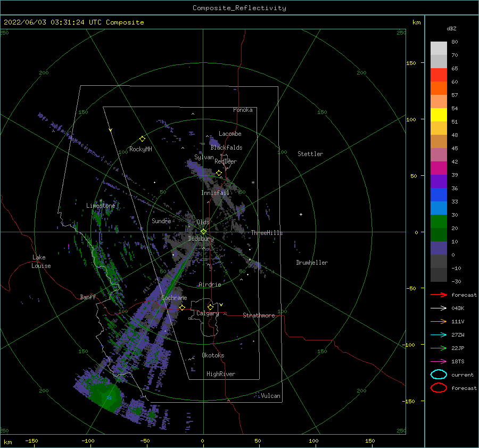
Task: Click the white asterisk marker above Limestone
Action: click(x=101, y=201)
